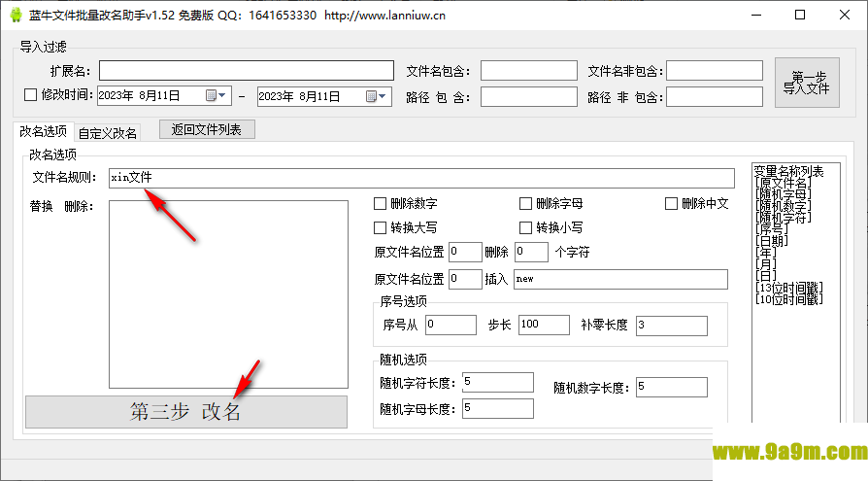Click the 路径包含 input field
This screenshot has height=481, width=868.
528,97
